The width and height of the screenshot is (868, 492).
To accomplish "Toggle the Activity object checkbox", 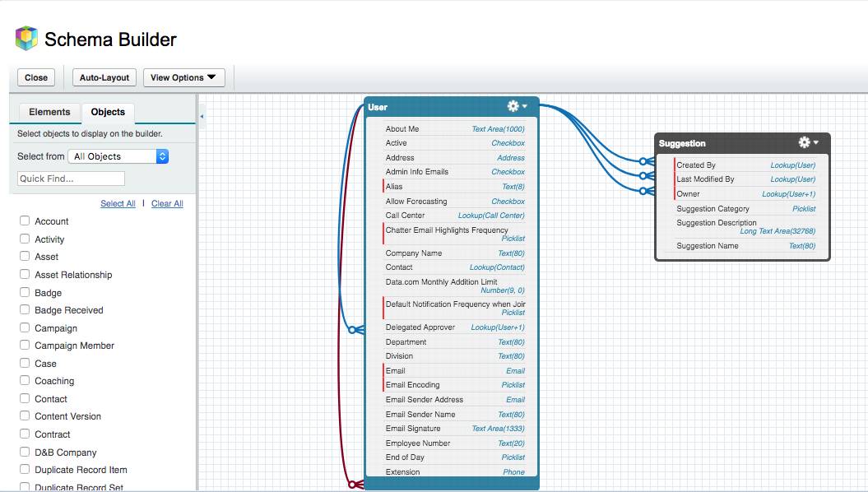I will (x=25, y=239).
